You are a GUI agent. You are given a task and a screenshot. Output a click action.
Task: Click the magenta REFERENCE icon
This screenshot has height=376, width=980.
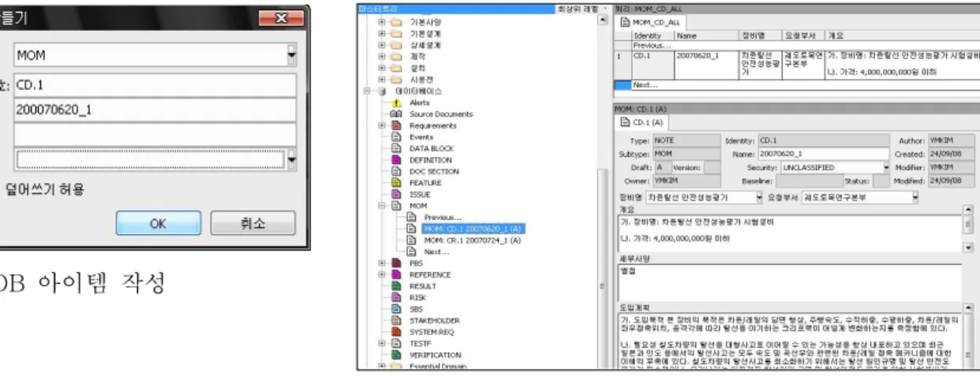click(x=397, y=275)
